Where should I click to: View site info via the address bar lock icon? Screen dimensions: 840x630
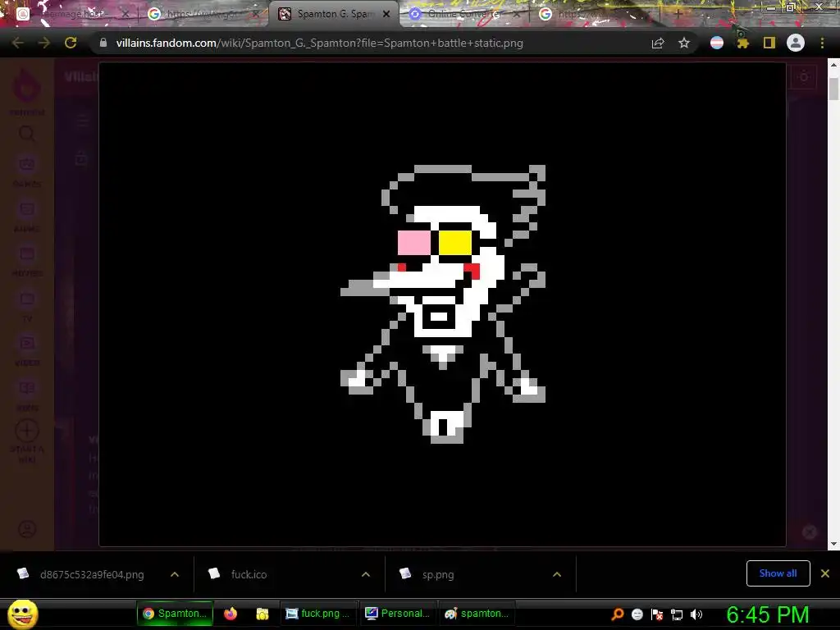pyautogui.click(x=103, y=43)
